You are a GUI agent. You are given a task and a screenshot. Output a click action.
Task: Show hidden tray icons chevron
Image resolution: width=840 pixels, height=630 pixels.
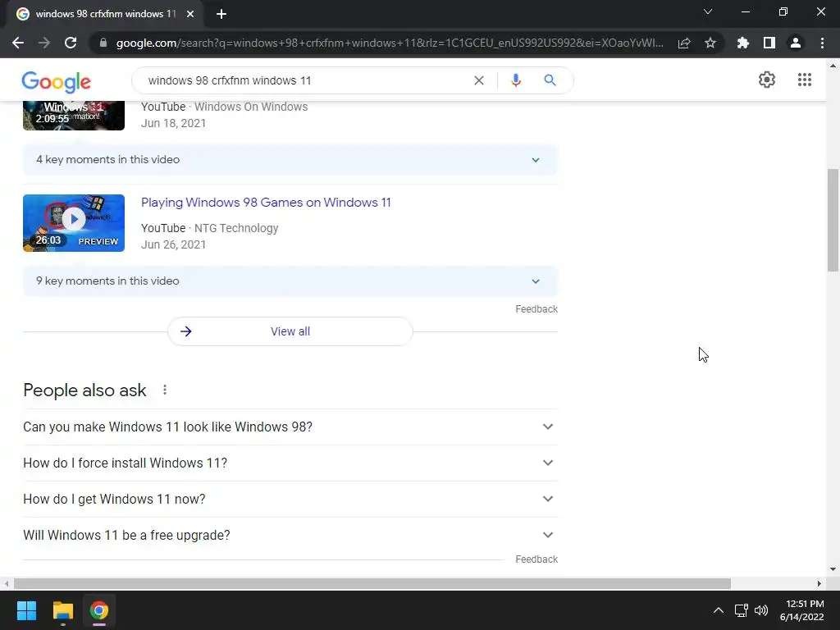coord(719,610)
